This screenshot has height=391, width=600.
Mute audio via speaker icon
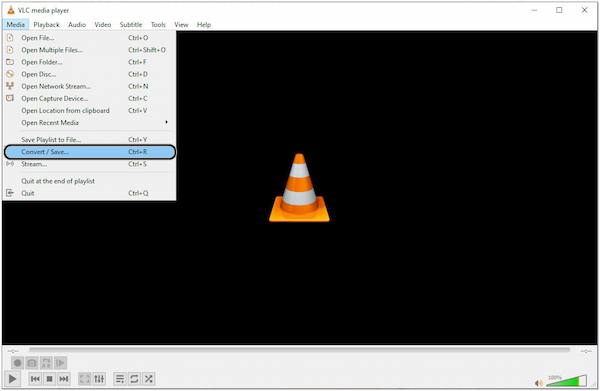tap(538, 383)
